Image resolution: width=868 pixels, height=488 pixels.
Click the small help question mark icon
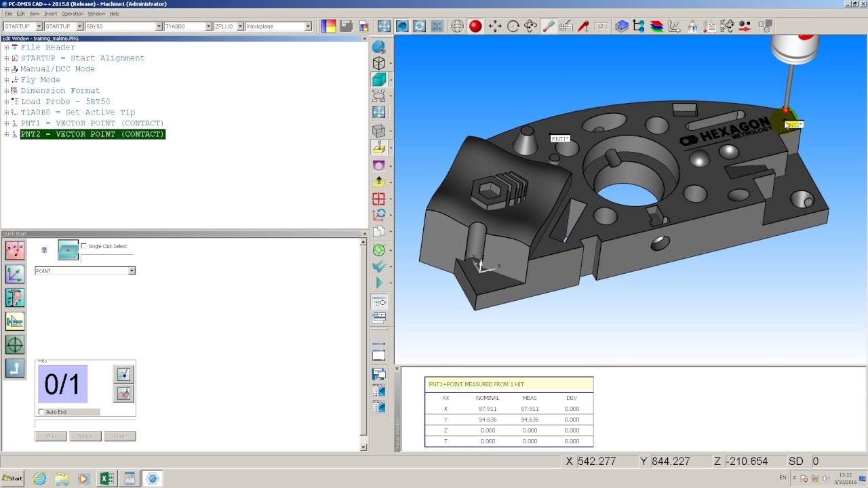point(44,250)
